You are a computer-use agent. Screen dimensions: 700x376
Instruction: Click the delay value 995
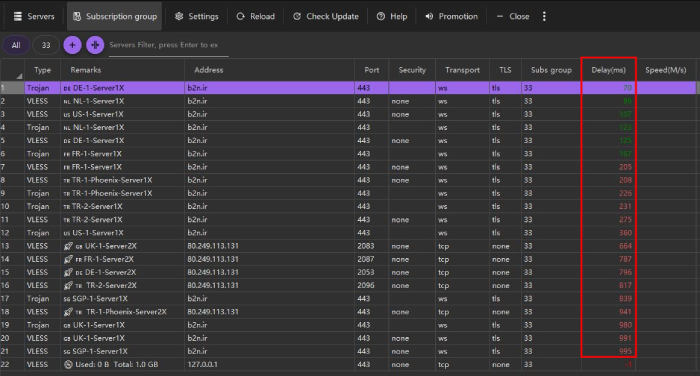(625, 351)
